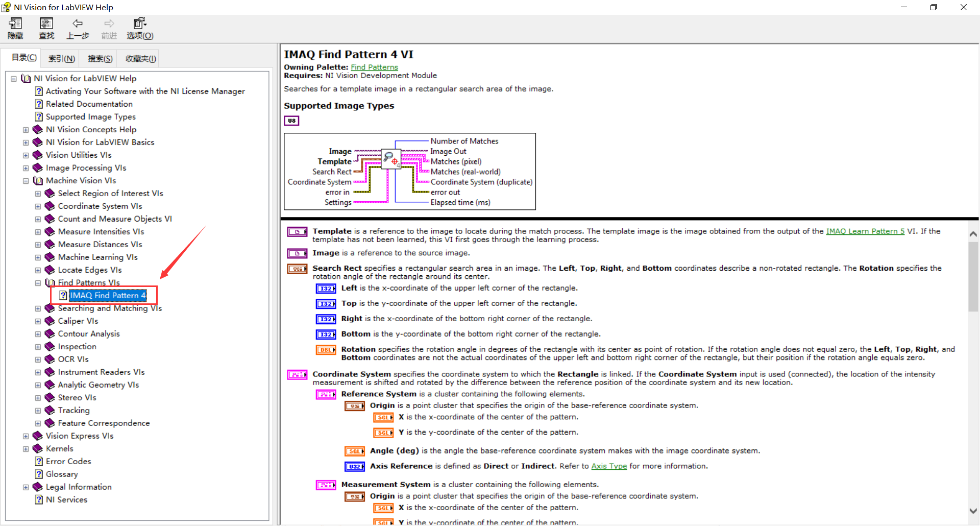The height and width of the screenshot is (526, 980).
Task: Expand the NI Vision for LabVIEW Basics node
Action: point(26,142)
